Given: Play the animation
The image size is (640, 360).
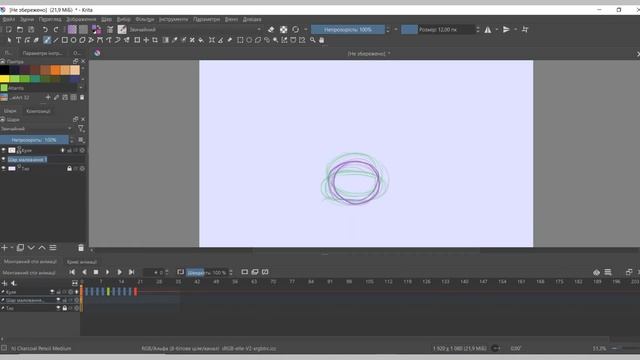Looking at the screenshot, I should coord(107,272).
